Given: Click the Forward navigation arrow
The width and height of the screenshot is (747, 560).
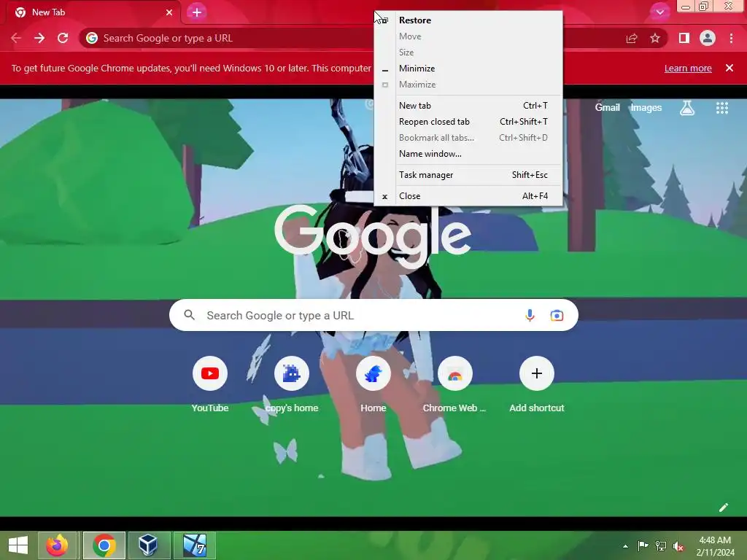Looking at the screenshot, I should pos(39,38).
